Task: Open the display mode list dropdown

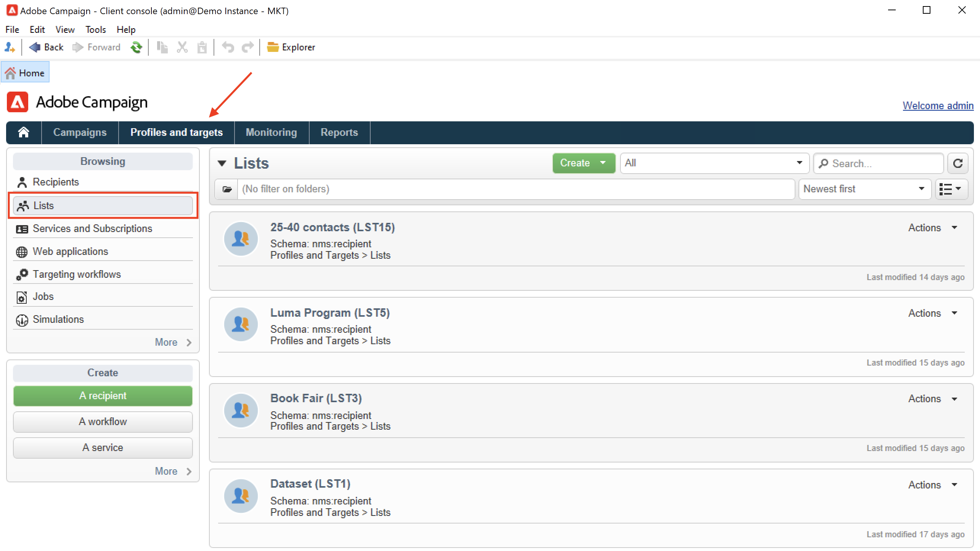Action: 951,189
